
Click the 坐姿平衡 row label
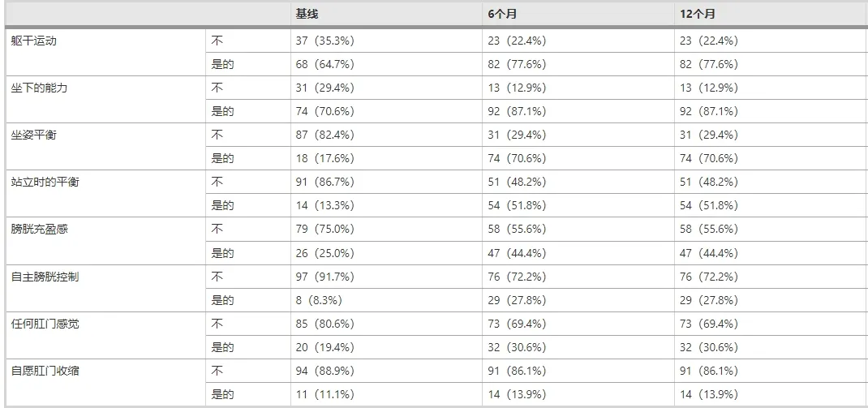coord(33,135)
